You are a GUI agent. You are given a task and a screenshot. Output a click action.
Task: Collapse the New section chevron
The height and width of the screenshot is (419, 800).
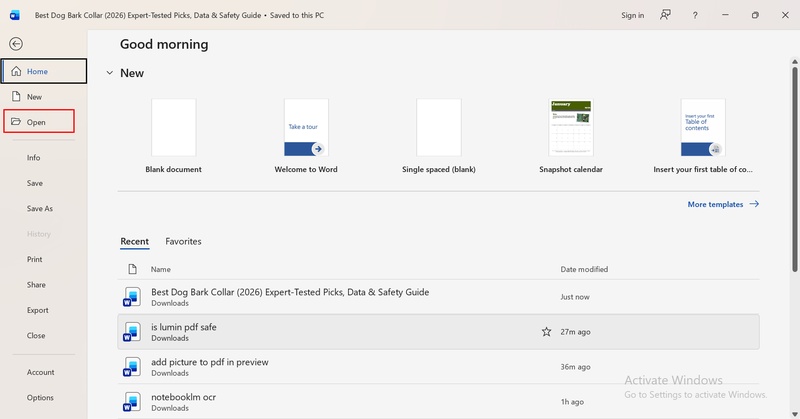tap(109, 73)
